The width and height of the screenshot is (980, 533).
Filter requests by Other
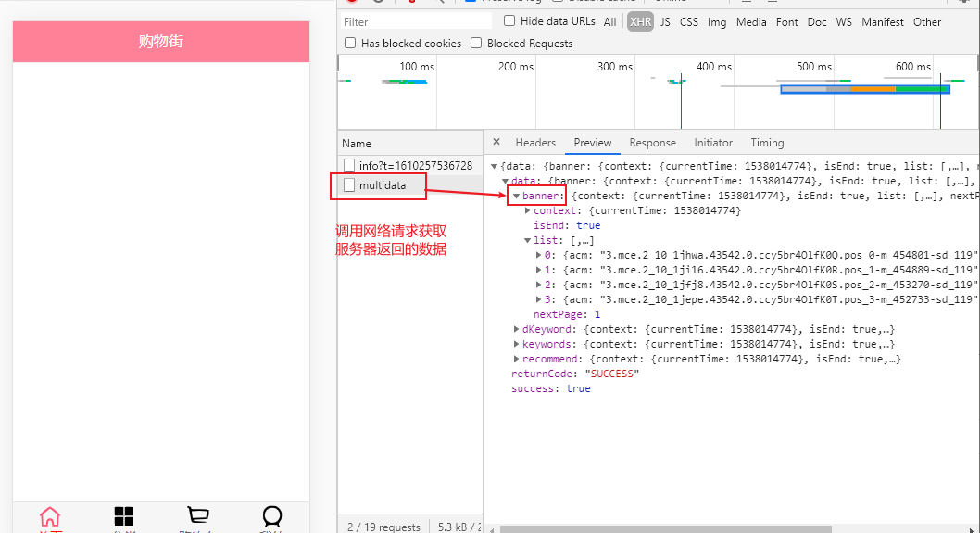pos(927,22)
